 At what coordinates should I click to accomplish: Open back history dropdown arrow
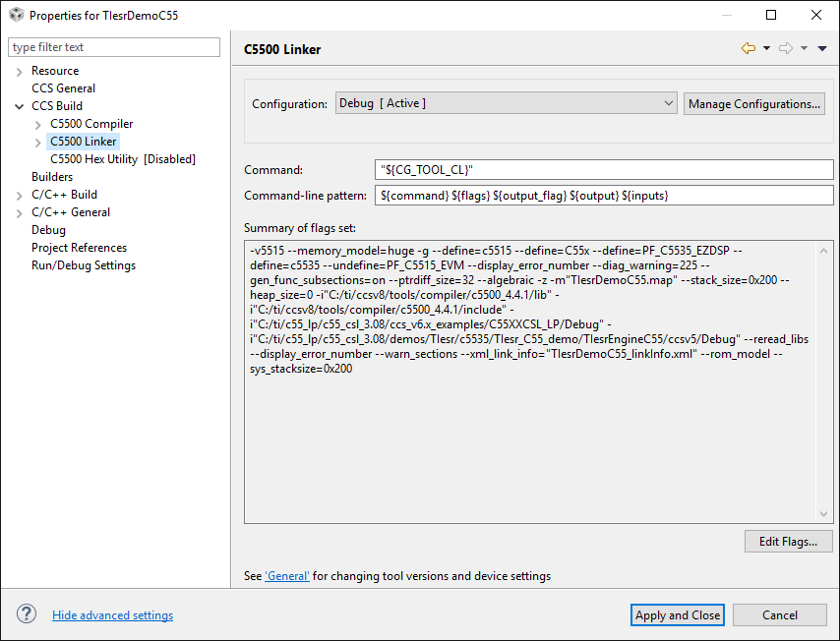766,48
